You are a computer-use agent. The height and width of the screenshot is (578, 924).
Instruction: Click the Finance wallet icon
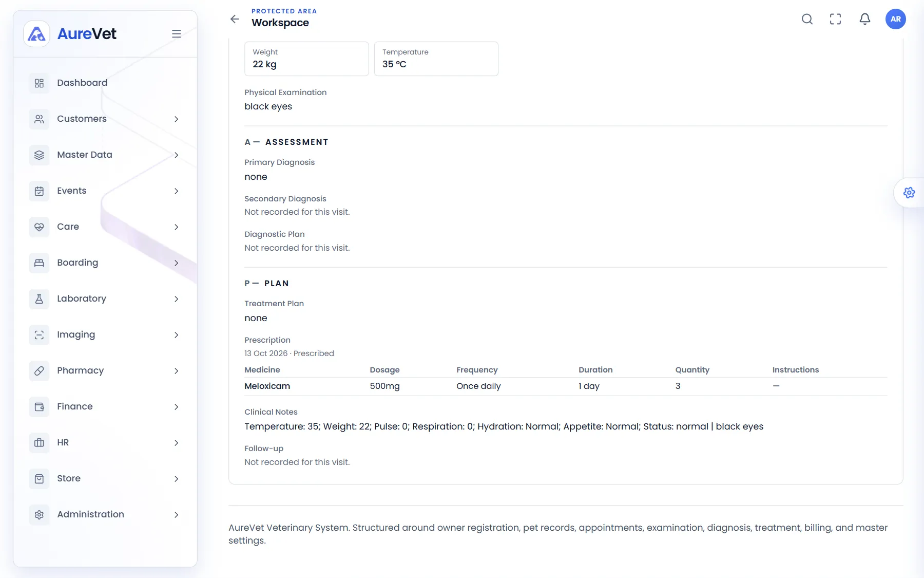tap(39, 407)
